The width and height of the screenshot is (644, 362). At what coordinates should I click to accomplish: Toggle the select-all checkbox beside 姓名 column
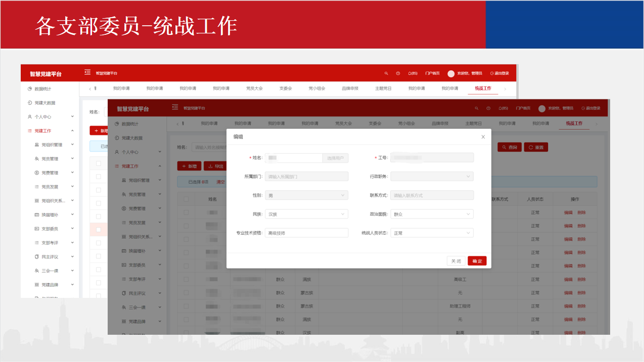click(186, 199)
